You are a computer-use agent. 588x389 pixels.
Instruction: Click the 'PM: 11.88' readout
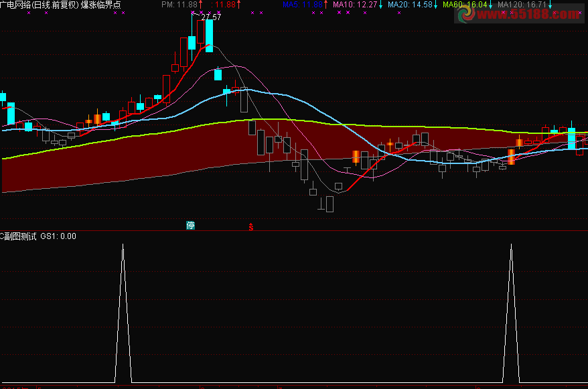click(179, 5)
